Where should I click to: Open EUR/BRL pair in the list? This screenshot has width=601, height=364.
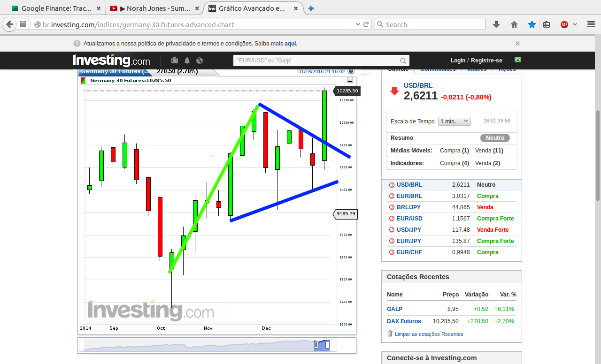coord(409,196)
